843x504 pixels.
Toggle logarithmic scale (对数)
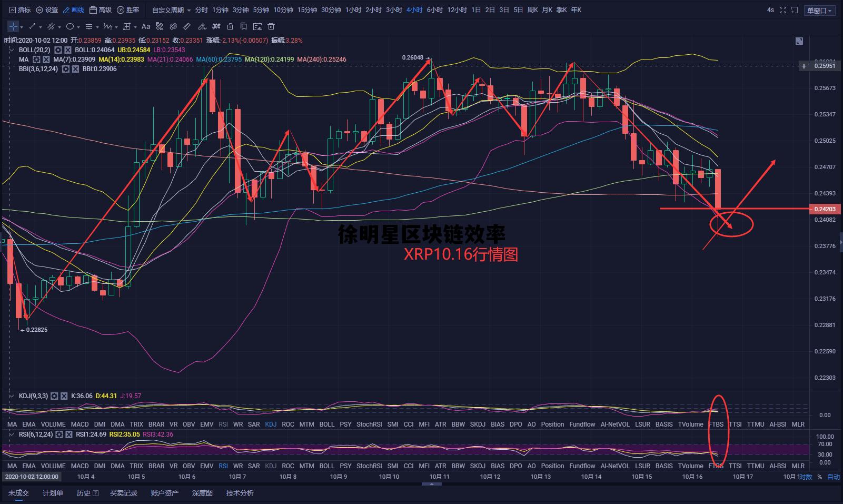click(806, 477)
